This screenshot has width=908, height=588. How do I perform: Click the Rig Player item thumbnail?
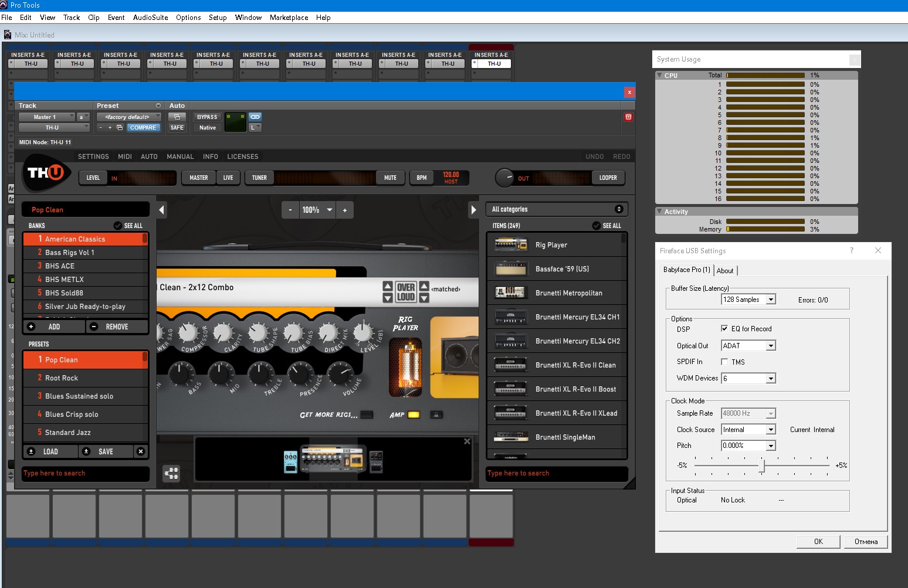[x=511, y=244]
